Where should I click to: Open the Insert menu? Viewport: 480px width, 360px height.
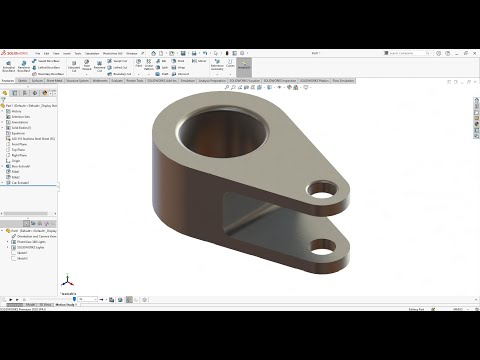[67, 53]
